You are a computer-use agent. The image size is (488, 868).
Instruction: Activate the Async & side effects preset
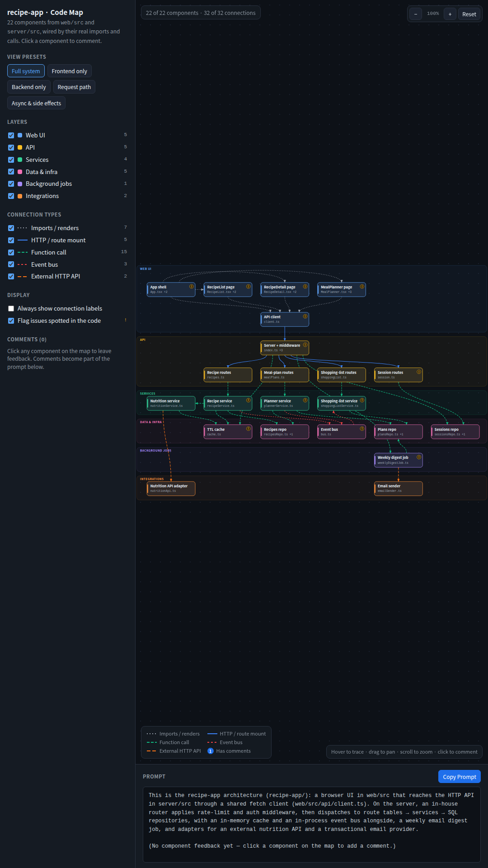(x=36, y=103)
